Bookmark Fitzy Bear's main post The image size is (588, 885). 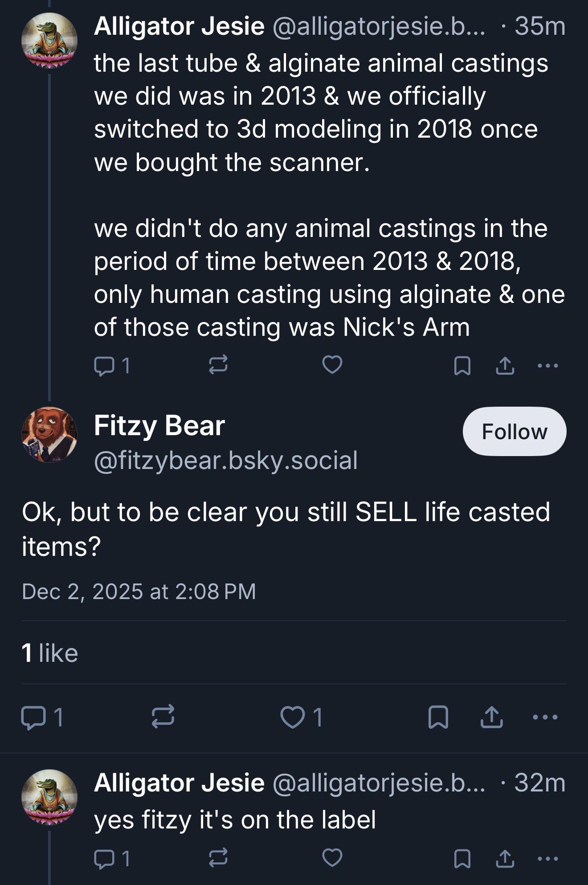pos(437,718)
